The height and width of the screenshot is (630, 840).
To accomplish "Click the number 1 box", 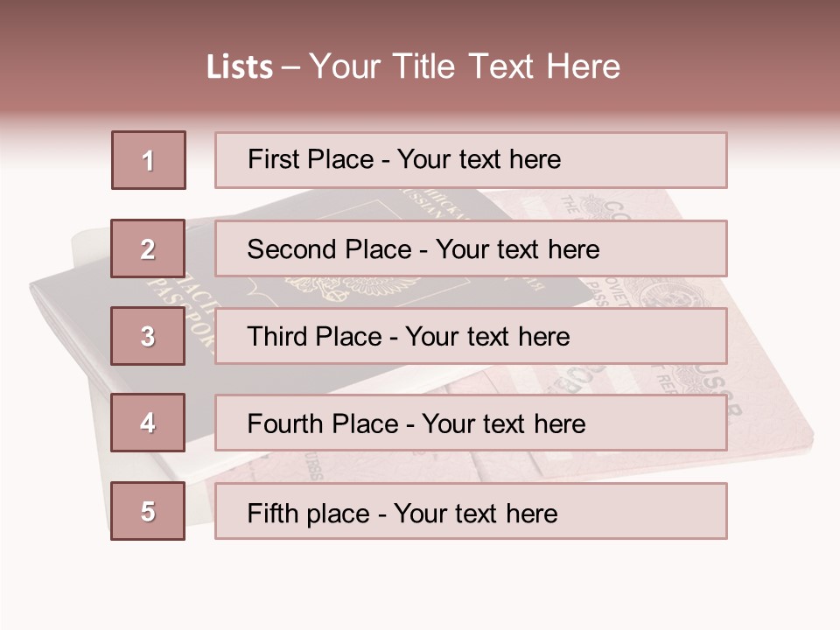I will 149,160.
